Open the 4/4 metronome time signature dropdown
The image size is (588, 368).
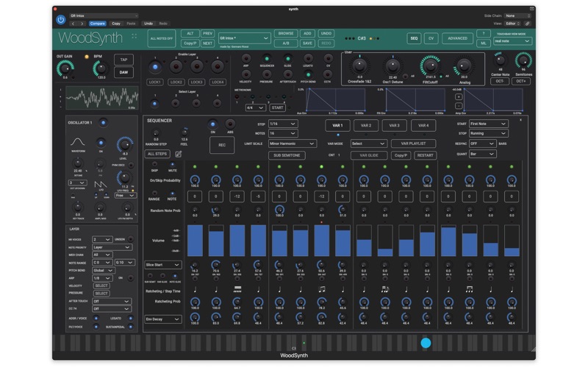tap(255, 107)
